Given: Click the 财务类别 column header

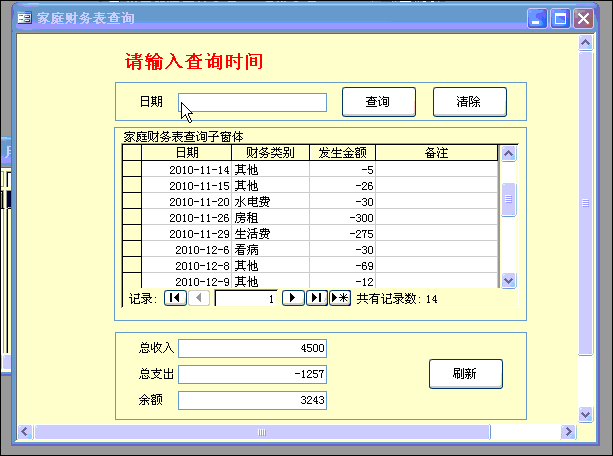Looking at the screenshot, I should pyautogui.click(x=270, y=153).
